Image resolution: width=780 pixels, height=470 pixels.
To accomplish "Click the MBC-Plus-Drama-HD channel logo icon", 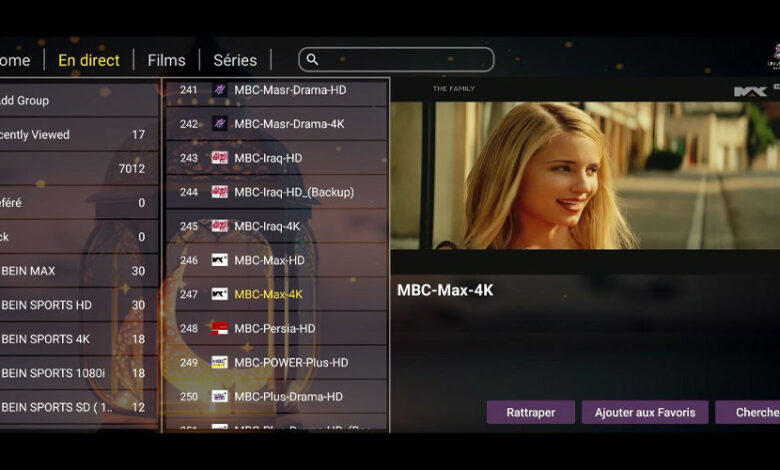I will pos(219,396).
